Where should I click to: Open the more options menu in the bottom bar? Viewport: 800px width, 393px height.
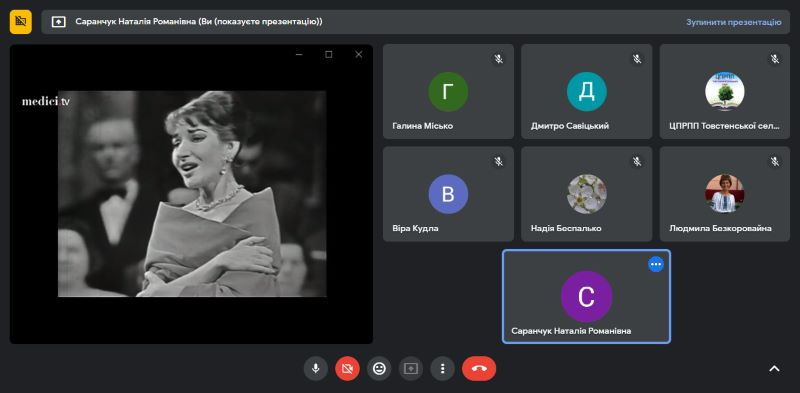(x=442, y=369)
